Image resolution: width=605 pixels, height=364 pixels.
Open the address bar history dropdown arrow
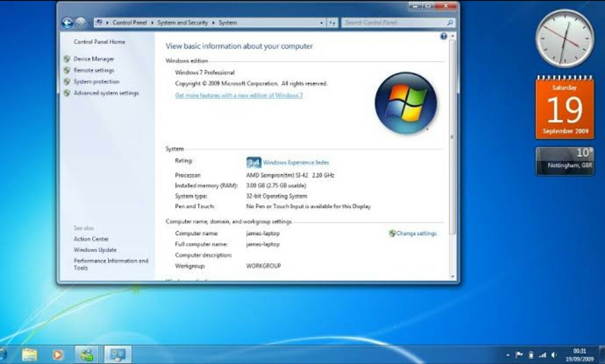(x=322, y=23)
